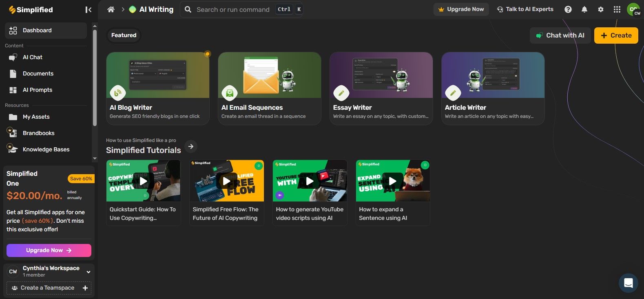Open the AI Blog Writer card
This screenshot has height=299, width=644.
[158, 89]
